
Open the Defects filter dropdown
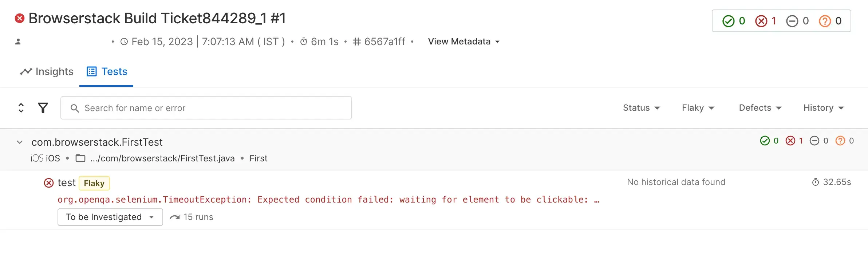[x=760, y=108]
